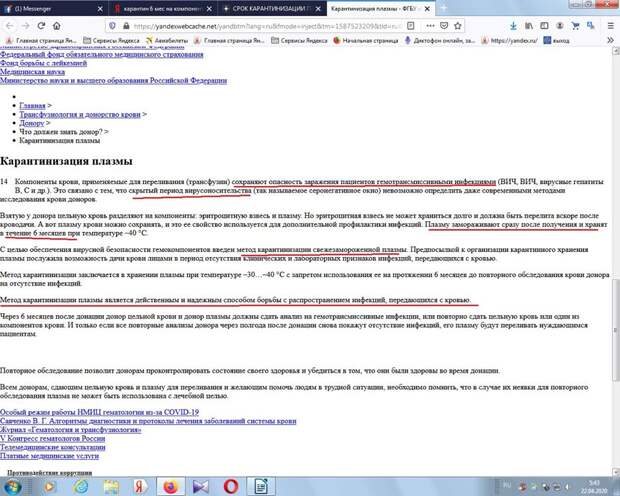
Task: Open 'Телемедицинские консультации' link
Action: tap(53, 447)
